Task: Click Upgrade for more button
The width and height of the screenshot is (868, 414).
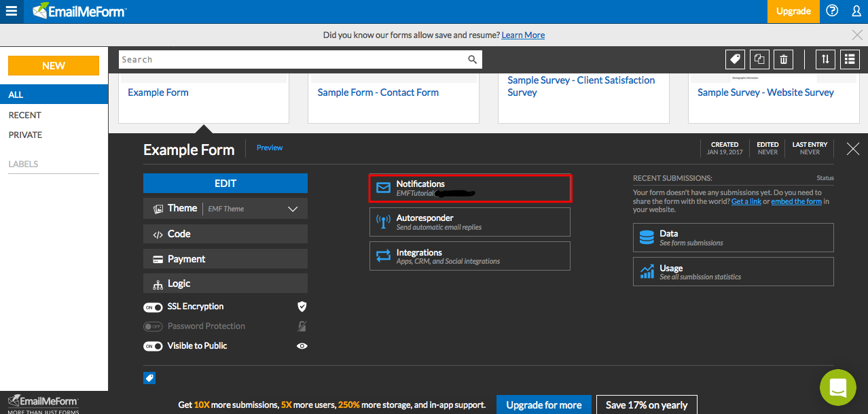Action: click(x=544, y=405)
